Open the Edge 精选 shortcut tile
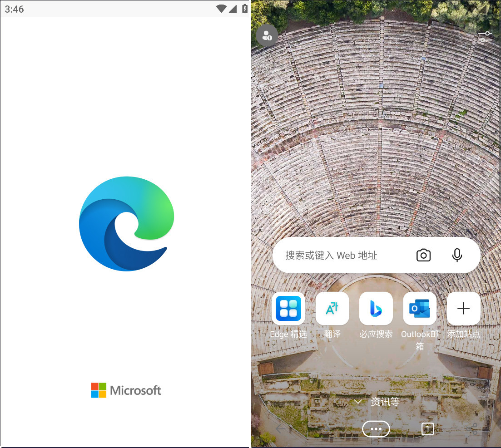Viewport: 501px width, 448px height. pyautogui.click(x=288, y=309)
